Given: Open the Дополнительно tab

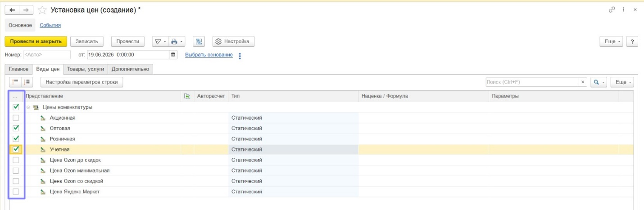Looking at the screenshot, I should pos(130,69).
